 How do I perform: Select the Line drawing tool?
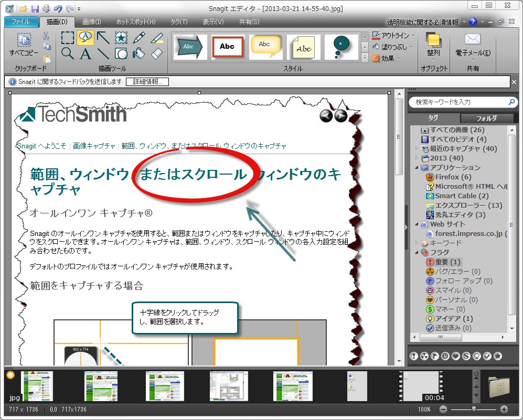click(x=103, y=54)
